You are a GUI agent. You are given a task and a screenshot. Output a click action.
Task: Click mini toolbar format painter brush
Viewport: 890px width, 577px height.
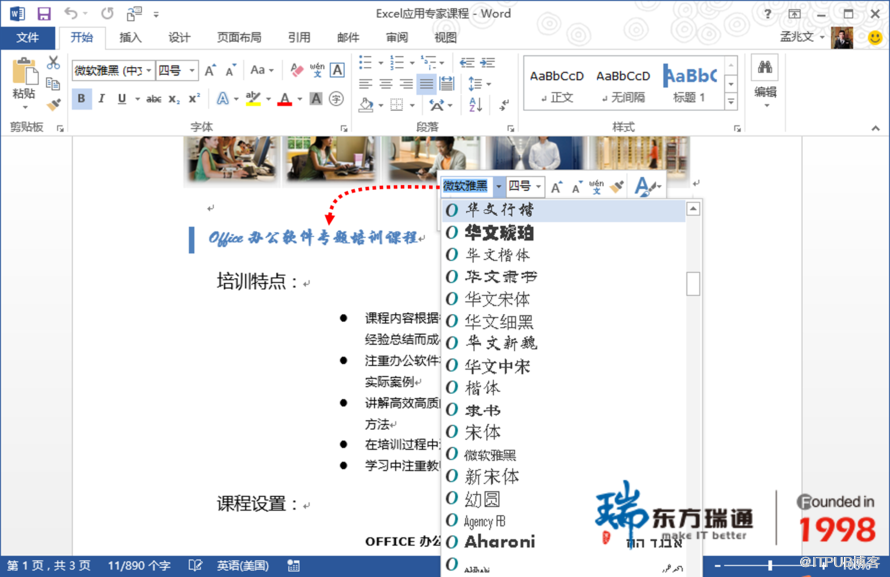[x=618, y=186]
